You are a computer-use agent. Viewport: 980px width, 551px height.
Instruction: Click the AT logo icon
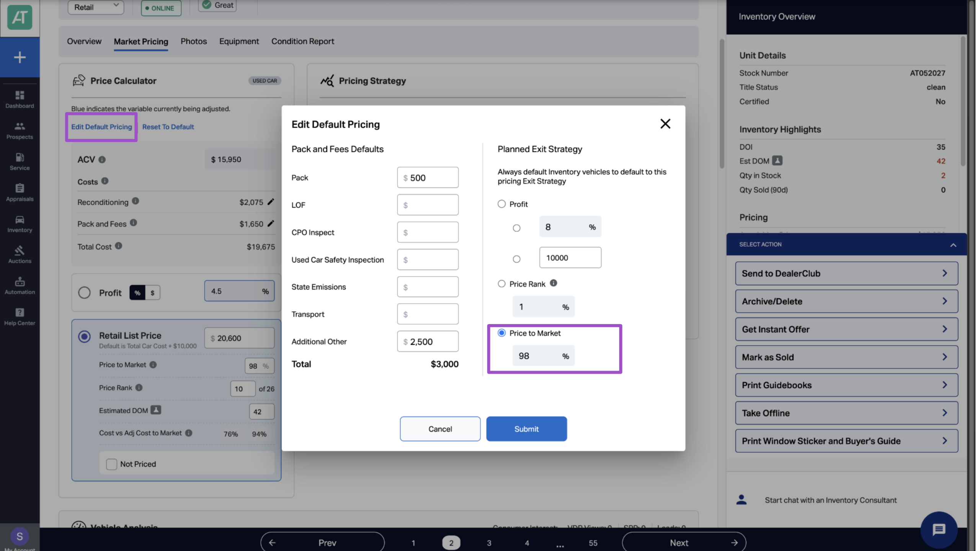pyautogui.click(x=20, y=17)
